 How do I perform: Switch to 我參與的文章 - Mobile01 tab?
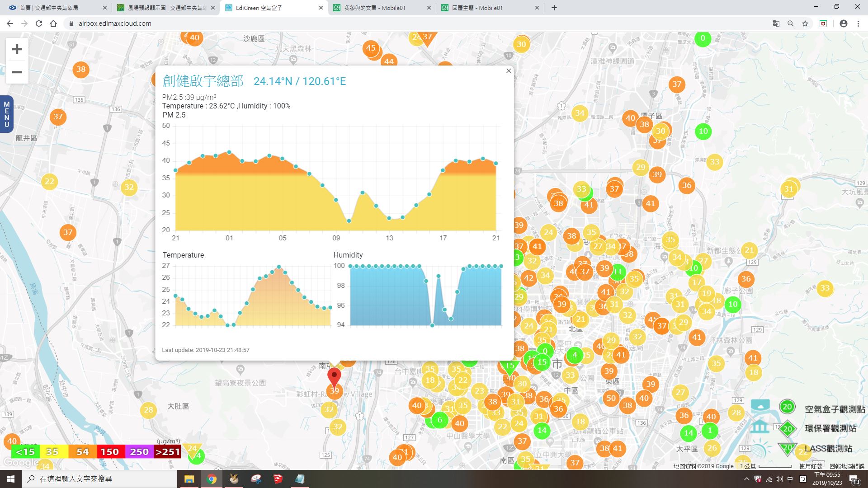coord(382,8)
